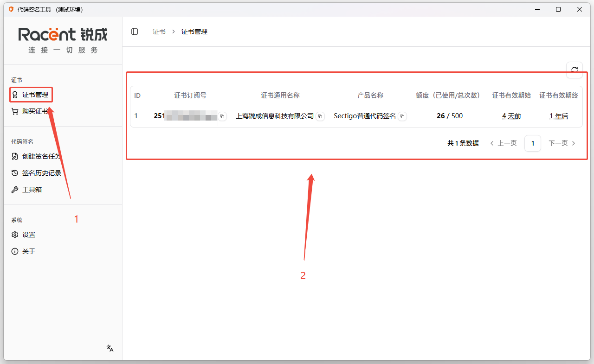Select 证书管理 in the breadcrumb

[194, 31]
